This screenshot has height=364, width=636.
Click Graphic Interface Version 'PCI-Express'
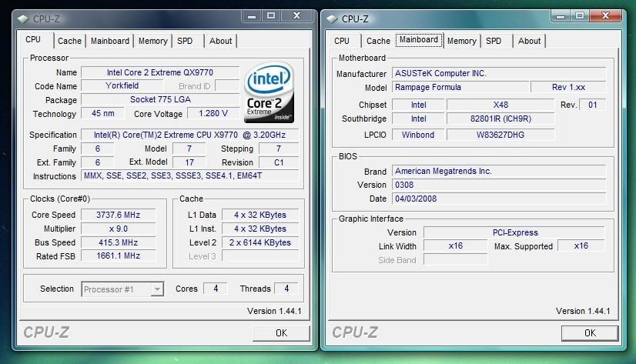coord(514,232)
